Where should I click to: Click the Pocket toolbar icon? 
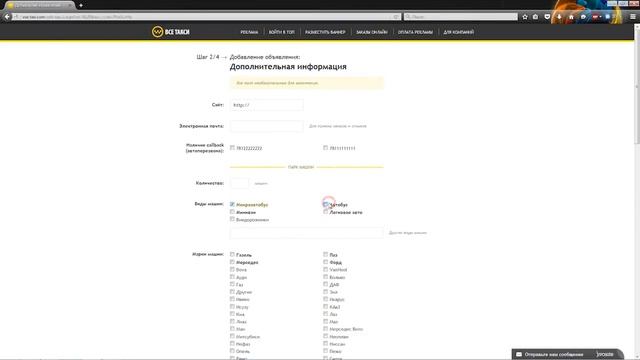547,17
